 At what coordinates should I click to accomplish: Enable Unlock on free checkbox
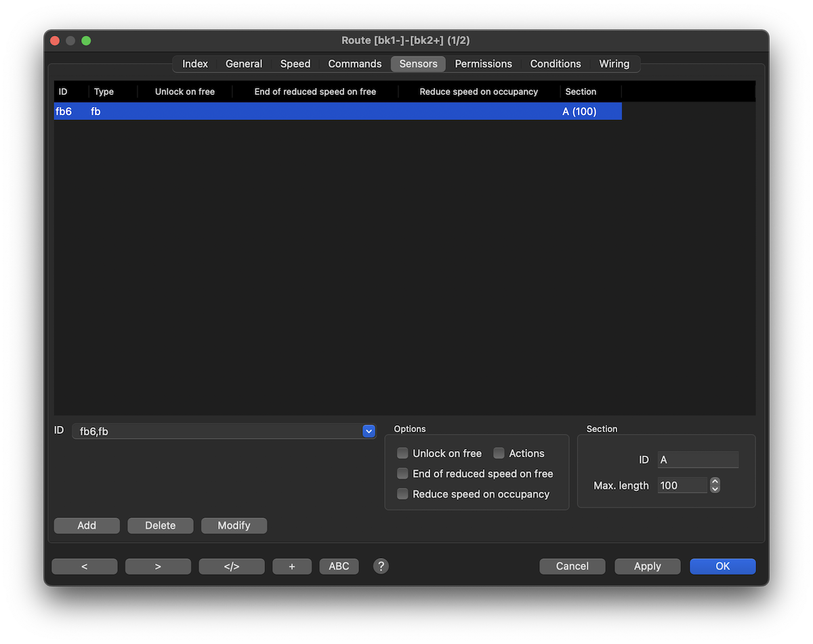pyautogui.click(x=402, y=454)
